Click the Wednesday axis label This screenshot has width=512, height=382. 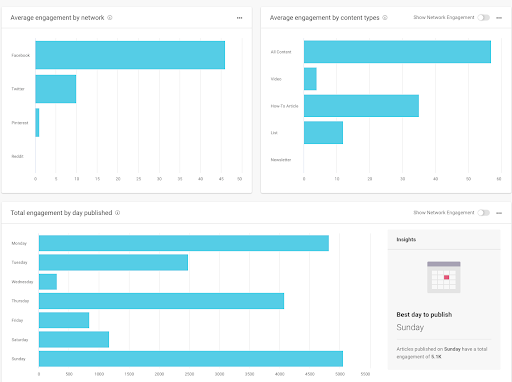point(22,282)
